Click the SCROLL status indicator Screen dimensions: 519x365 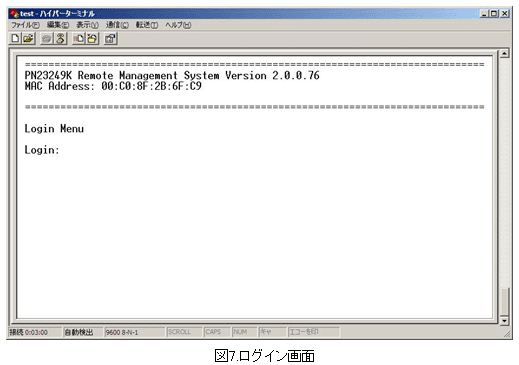[x=184, y=332]
